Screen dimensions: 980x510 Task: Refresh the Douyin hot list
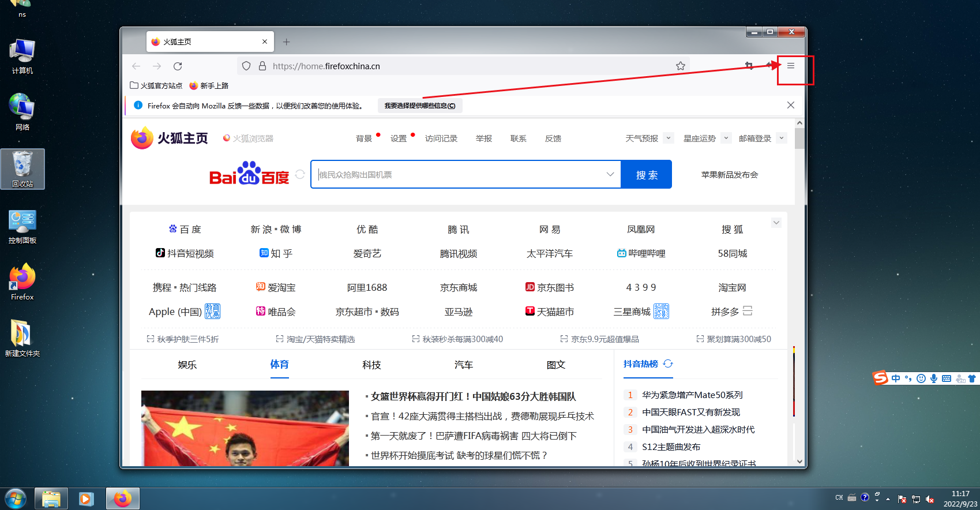pos(668,364)
